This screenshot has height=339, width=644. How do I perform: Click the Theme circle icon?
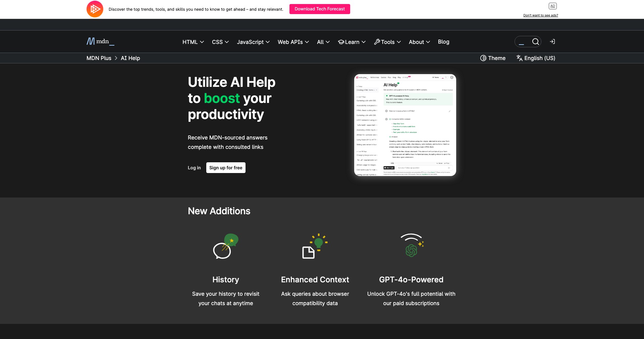(x=483, y=58)
